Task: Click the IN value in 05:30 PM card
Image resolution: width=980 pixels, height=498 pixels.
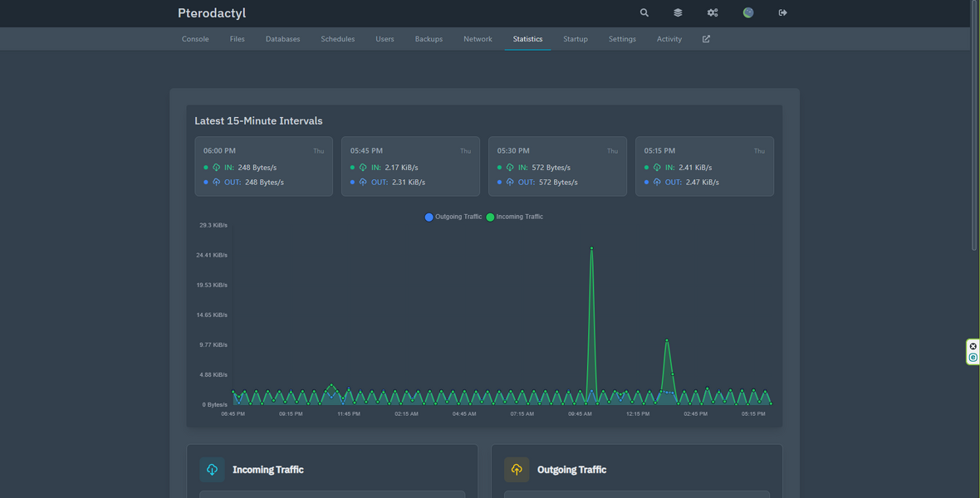Action: coord(551,168)
